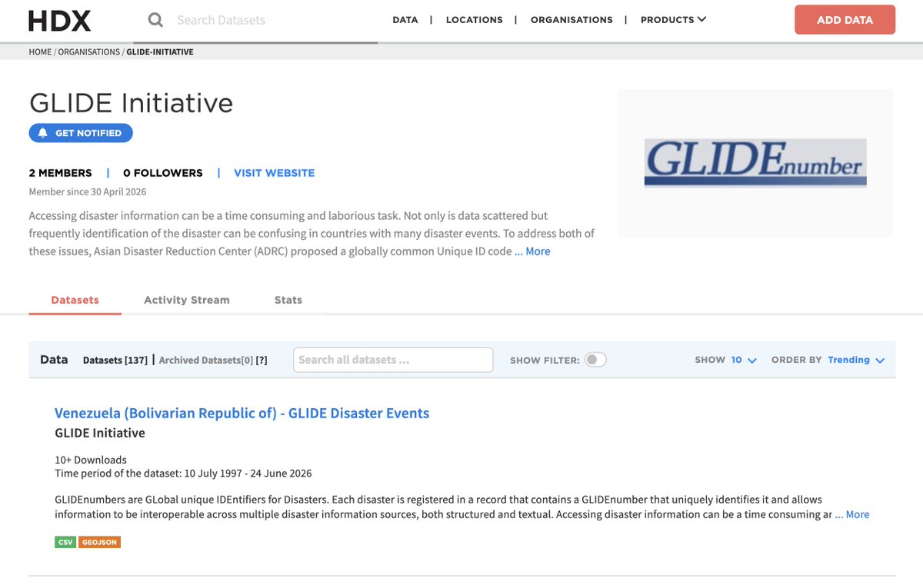Click Member since 30 April 2026 text

pyautogui.click(x=88, y=191)
